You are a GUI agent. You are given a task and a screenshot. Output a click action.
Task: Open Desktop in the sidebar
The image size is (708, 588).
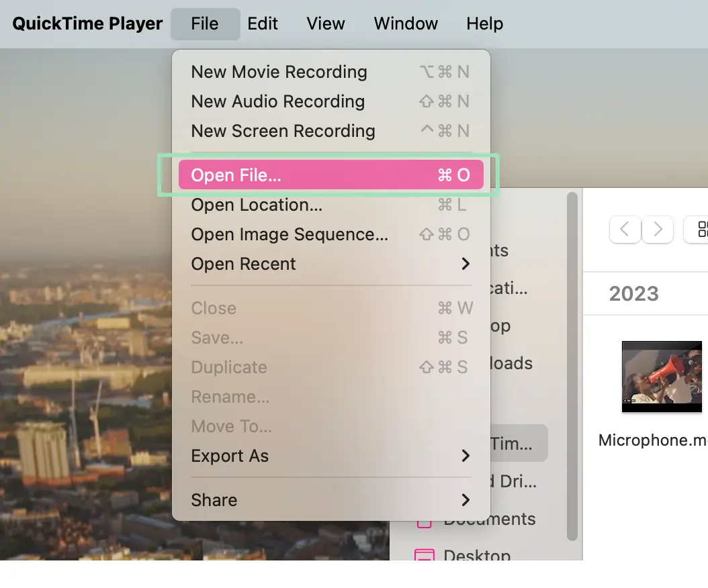click(477, 554)
